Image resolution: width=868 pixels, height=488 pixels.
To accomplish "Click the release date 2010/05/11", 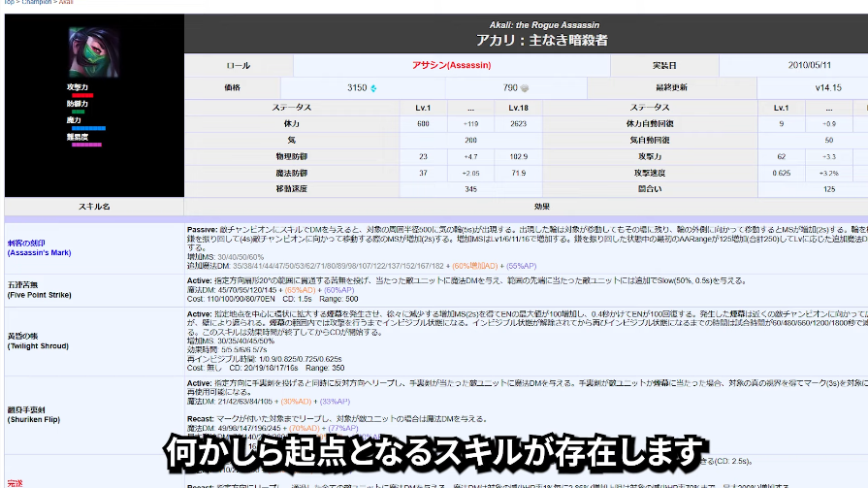I will (809, 65).
